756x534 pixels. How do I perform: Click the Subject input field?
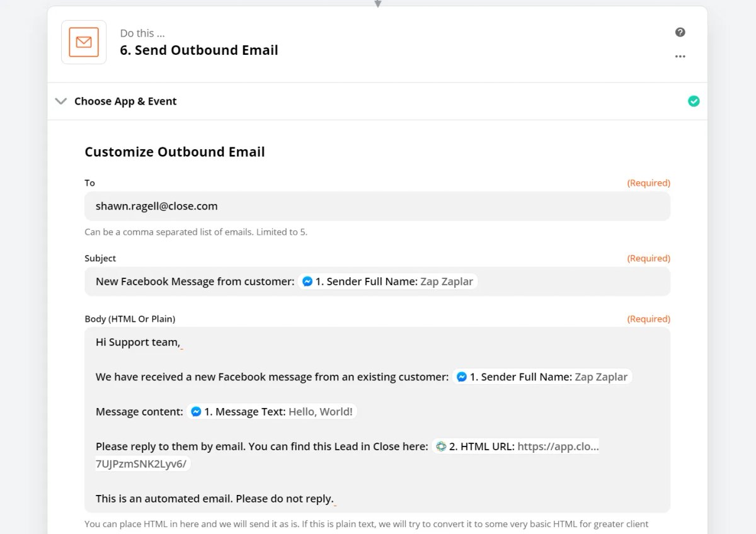377,281
